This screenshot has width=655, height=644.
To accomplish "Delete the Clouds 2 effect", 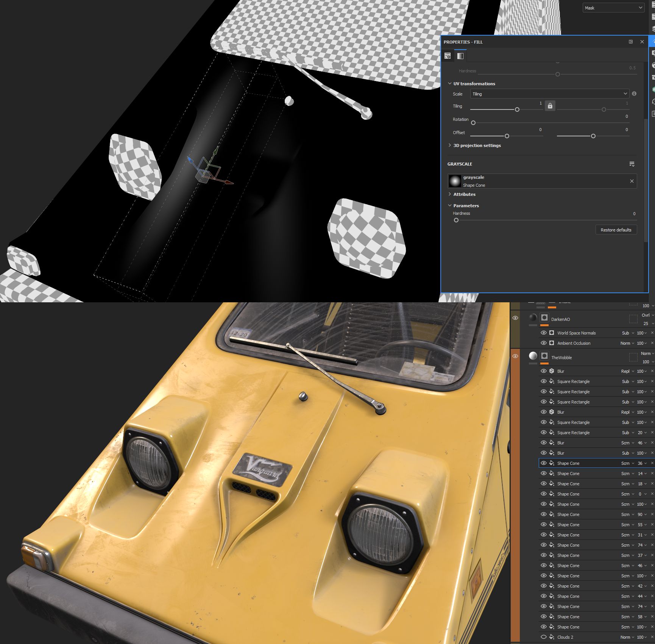I will click(x=652, y=637).
